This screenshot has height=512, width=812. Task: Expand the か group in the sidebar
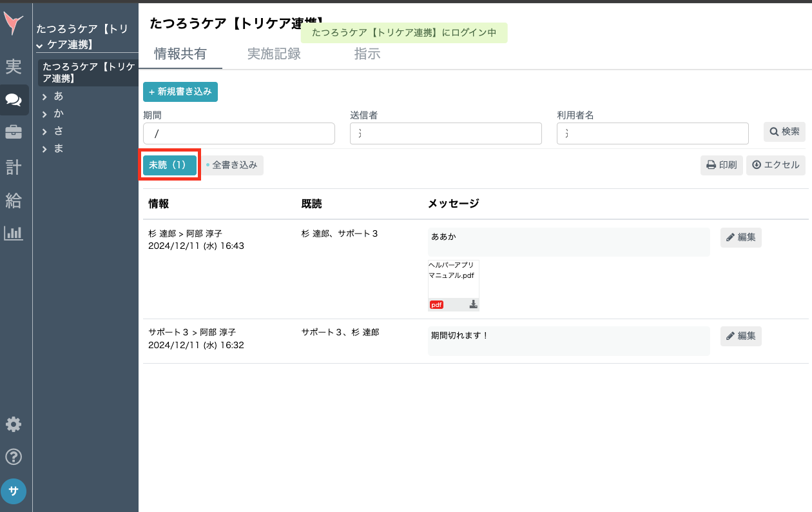(x=57, y=113)
